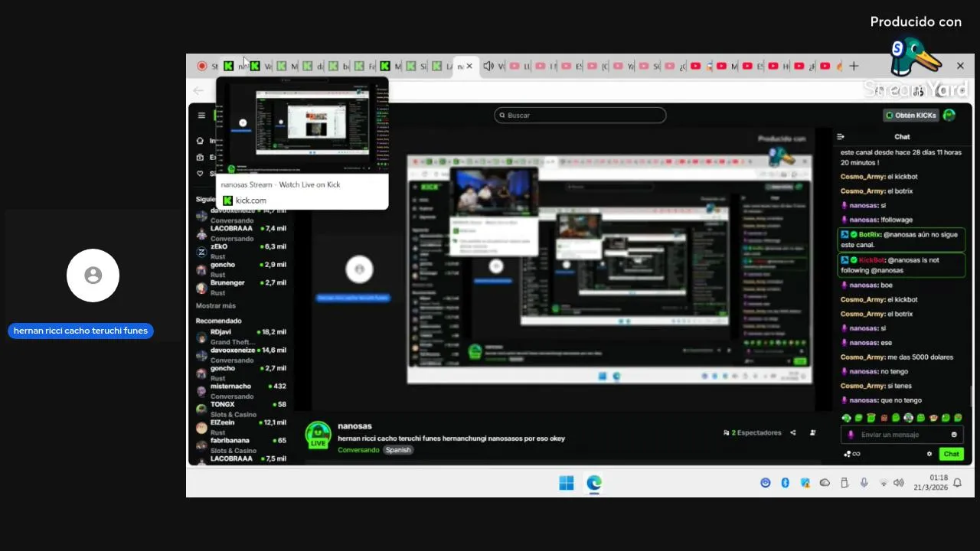Open the Kick hamburger menu icon
This screenshot has width=980, height=551.
201,116
